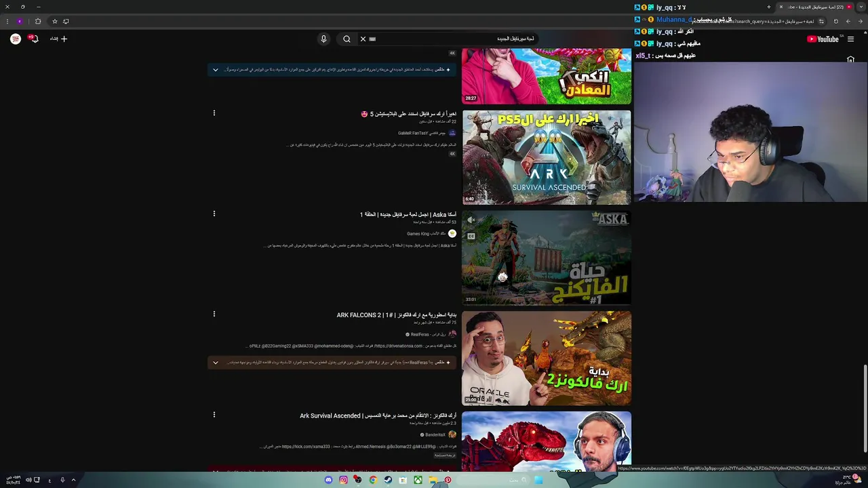Click the YouTube Create plus button

pyautogui.click(x=59, y=39)
